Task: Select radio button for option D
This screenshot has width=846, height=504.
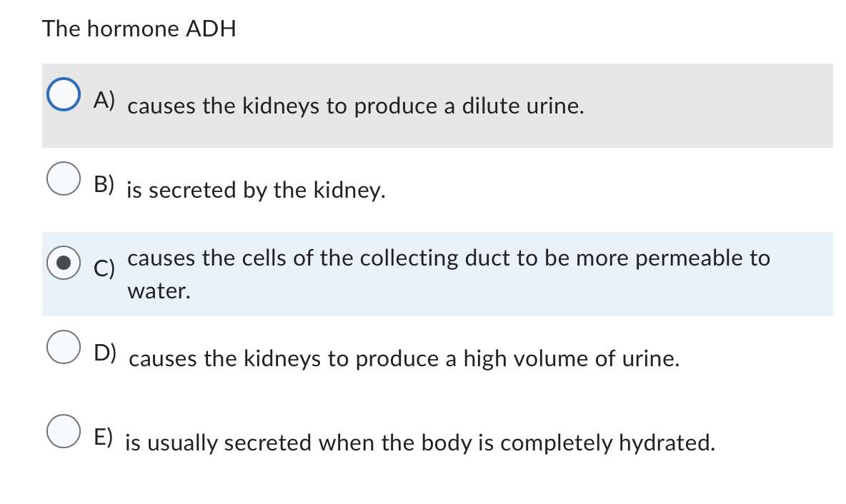Action: (64, 348)
